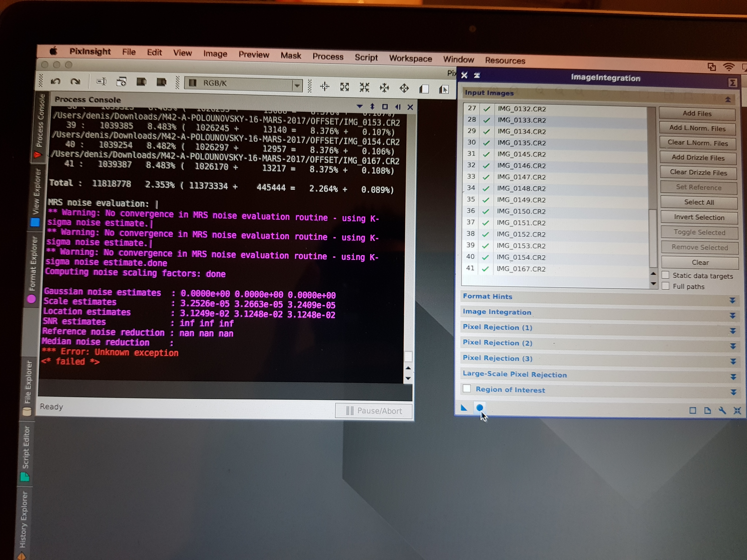Click the center crosshair toolbar icon
The image size is (747, 560).
click(325, 86)
